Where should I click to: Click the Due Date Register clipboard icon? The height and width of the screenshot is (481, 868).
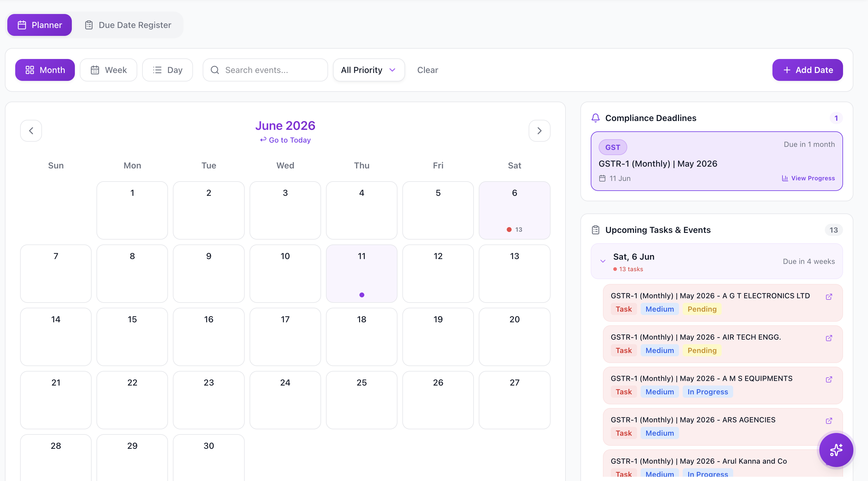coord(89,25)
